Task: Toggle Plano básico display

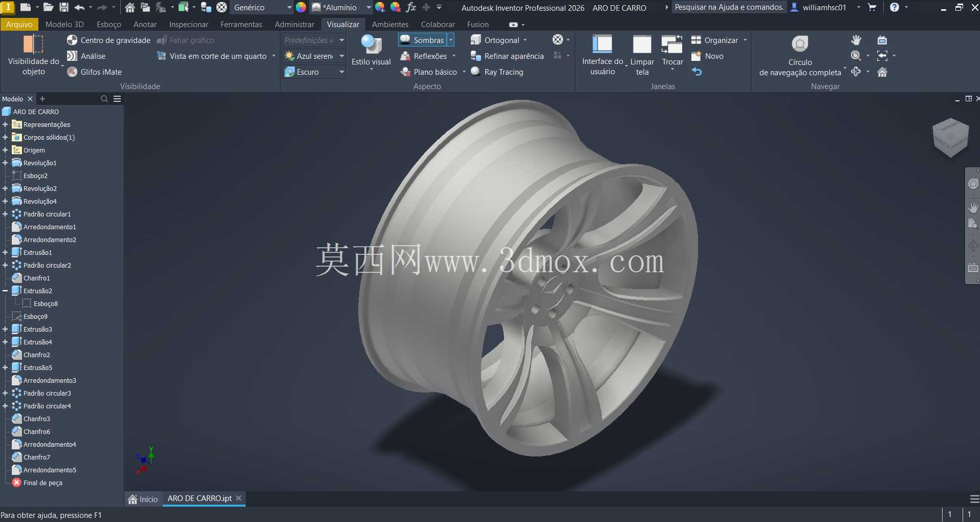Action: tap(429, 72)
